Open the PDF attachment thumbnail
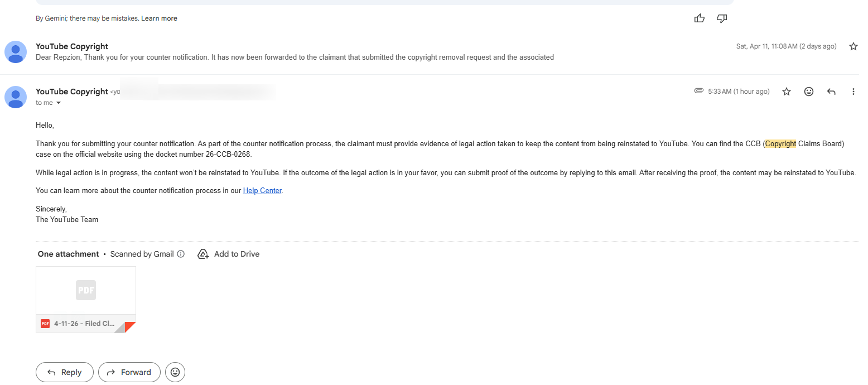 pyautogui.click(x=86, y=290)
